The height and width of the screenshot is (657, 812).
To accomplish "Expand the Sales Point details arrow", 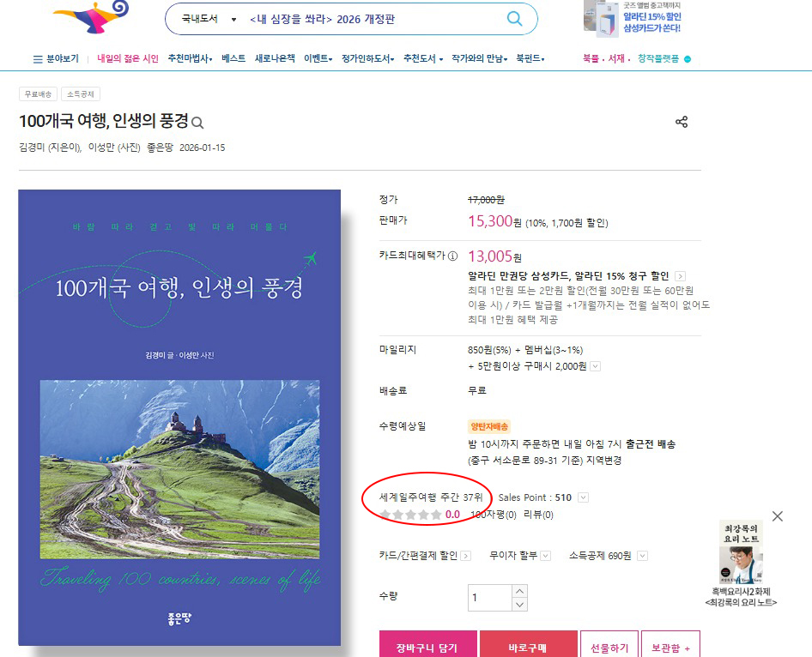I will [584, 497].
